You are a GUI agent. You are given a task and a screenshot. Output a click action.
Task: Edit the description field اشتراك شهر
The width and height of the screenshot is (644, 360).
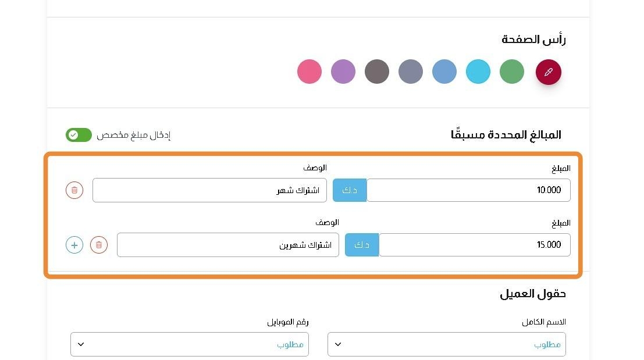point(209,190)
